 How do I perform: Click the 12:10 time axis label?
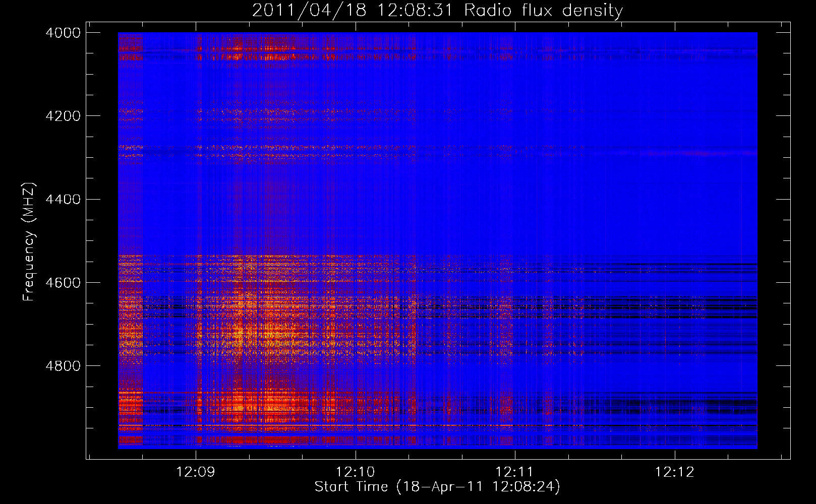(x=355, y=472)
